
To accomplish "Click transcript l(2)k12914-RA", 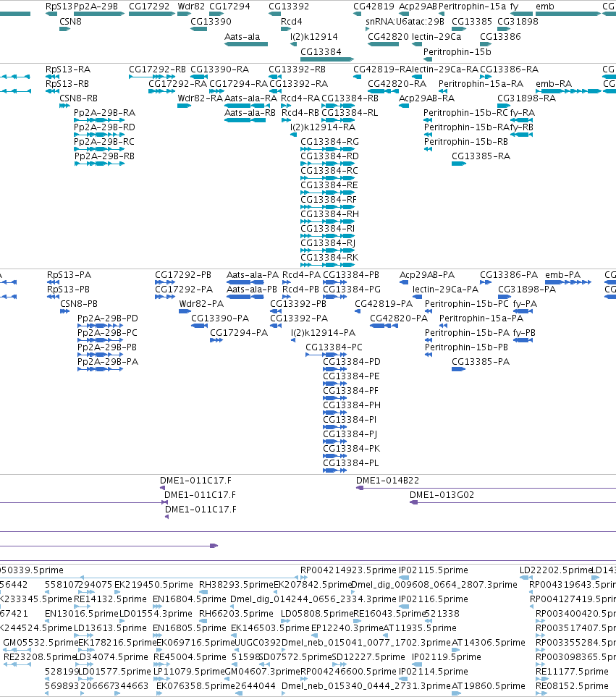I will (x=323, y=127).
